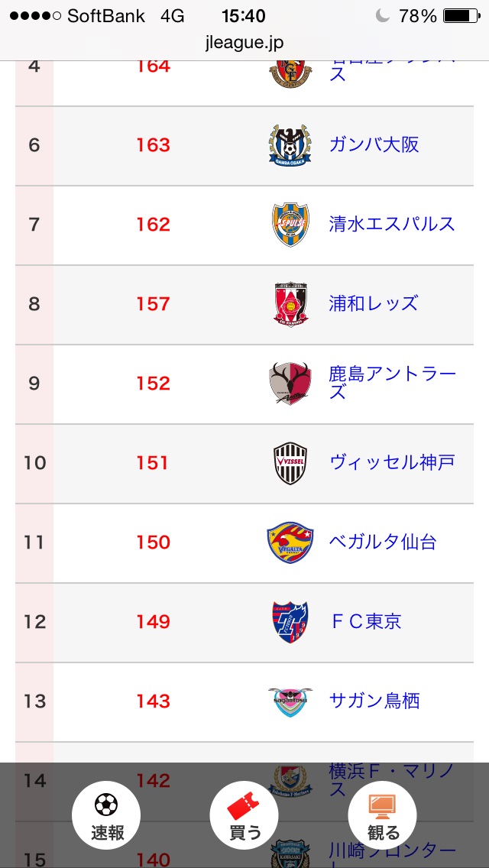Open the ガンバ大阪 team link
Image resolution: width=489 pixels, height=868 pixels.
[374, 144]
